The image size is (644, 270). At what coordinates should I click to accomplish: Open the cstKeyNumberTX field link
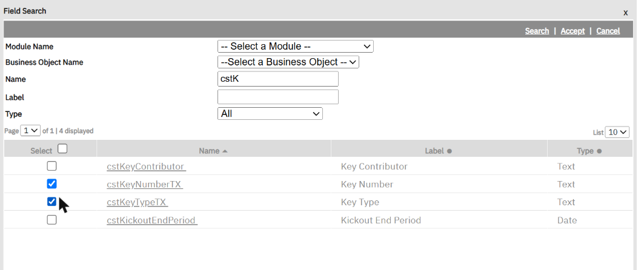pyautogui.click(x=145, y=184)
